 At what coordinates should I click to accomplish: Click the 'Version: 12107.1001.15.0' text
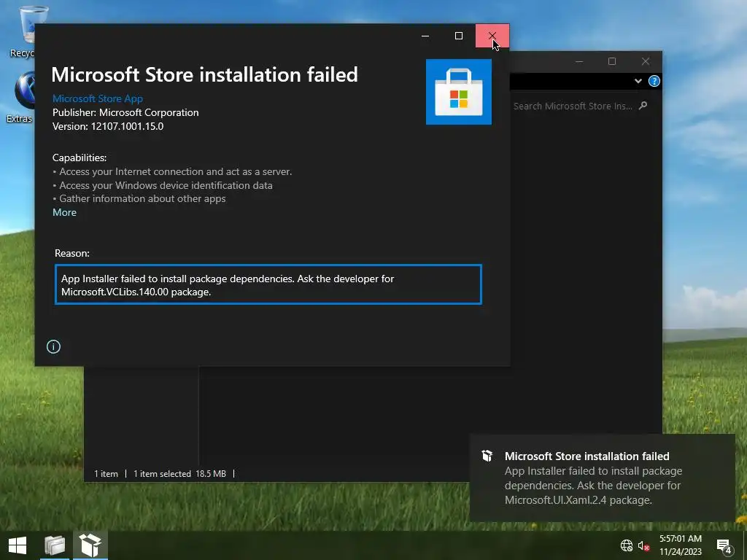[108, 126]
